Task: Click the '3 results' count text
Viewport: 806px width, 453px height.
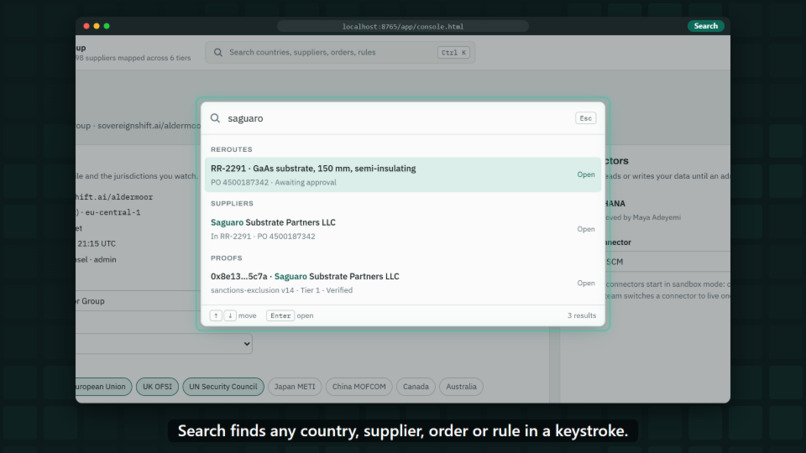Action: click(x=581, y=316)
